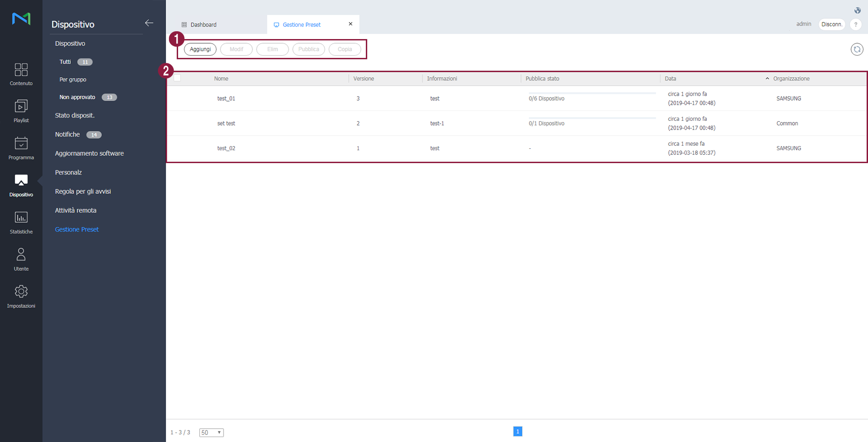Close the Gestione Preset tab
The height and width of the screenshot is (442, 868).
click(351, 24)
